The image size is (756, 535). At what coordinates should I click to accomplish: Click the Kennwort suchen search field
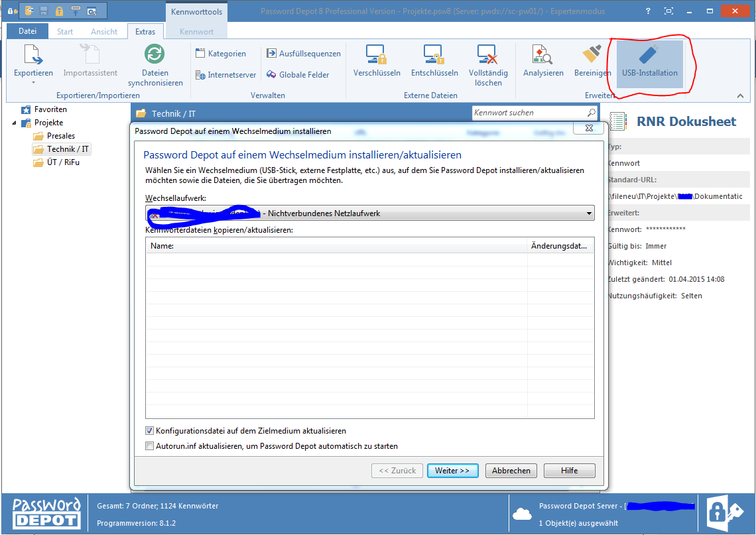529,112
